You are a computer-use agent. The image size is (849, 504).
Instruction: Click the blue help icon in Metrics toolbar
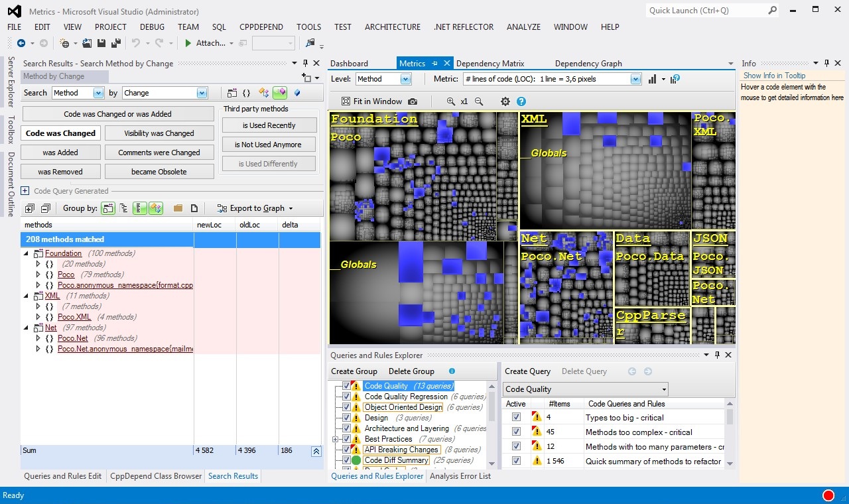[x=521, y=101]
